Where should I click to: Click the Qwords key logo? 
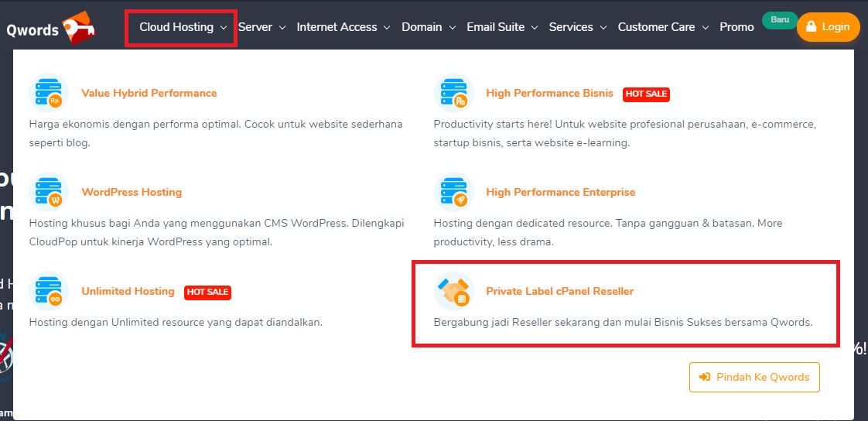79,27
